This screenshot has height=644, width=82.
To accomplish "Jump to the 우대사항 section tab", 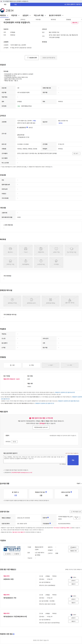I will point(38,20).
